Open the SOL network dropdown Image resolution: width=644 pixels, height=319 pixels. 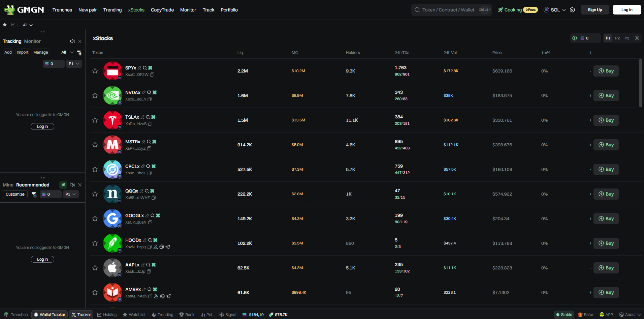[554, 10]
